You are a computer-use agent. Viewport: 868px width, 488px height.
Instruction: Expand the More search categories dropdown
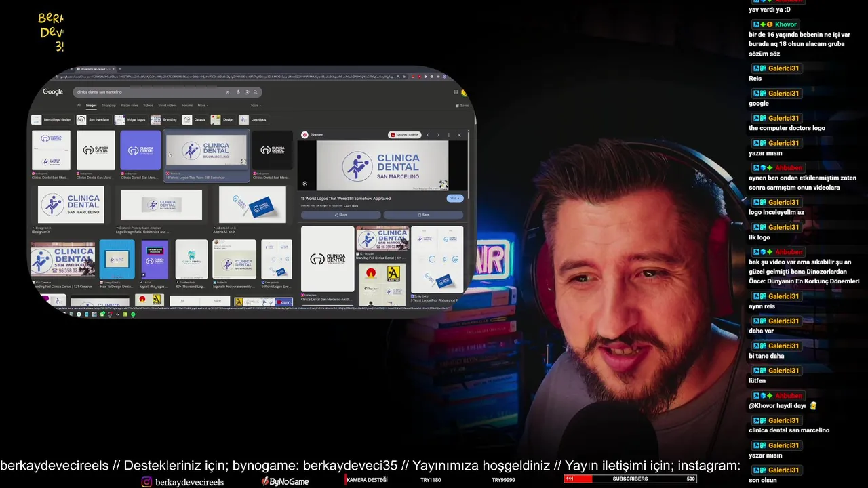click(x=202, y=106)
